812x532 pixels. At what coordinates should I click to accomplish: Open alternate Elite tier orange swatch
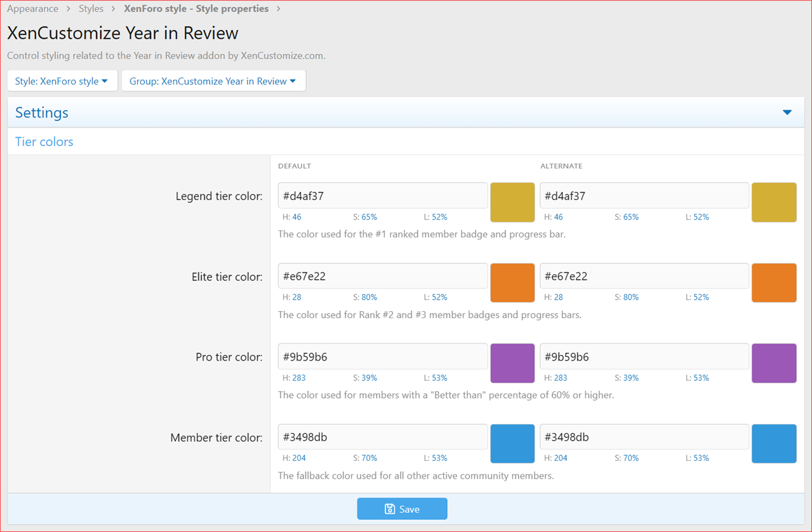(x=774, y=283)
